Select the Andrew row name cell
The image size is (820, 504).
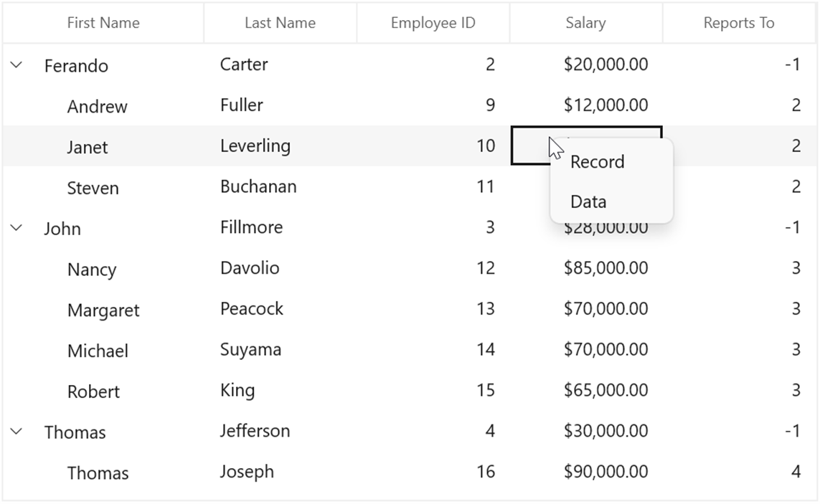(103, 105)
